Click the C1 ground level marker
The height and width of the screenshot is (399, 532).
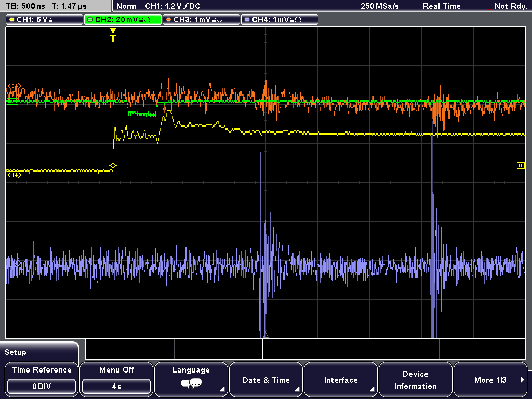point(14,175)
